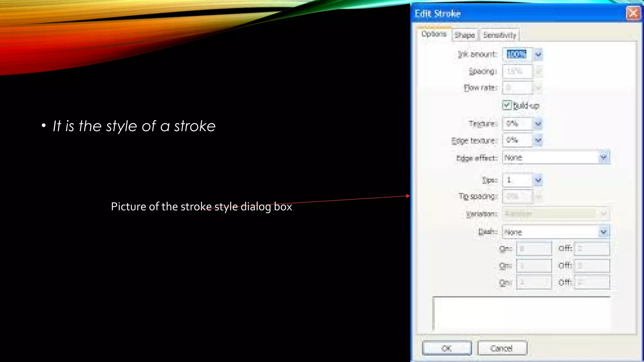Click the 'Picture of the stroke style dialog box' caption
Screen dimensions: 644x362
tap(202, 206)
